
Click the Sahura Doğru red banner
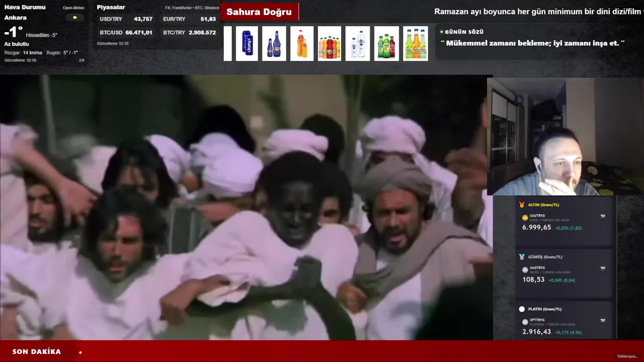click(x=260, y=12)
